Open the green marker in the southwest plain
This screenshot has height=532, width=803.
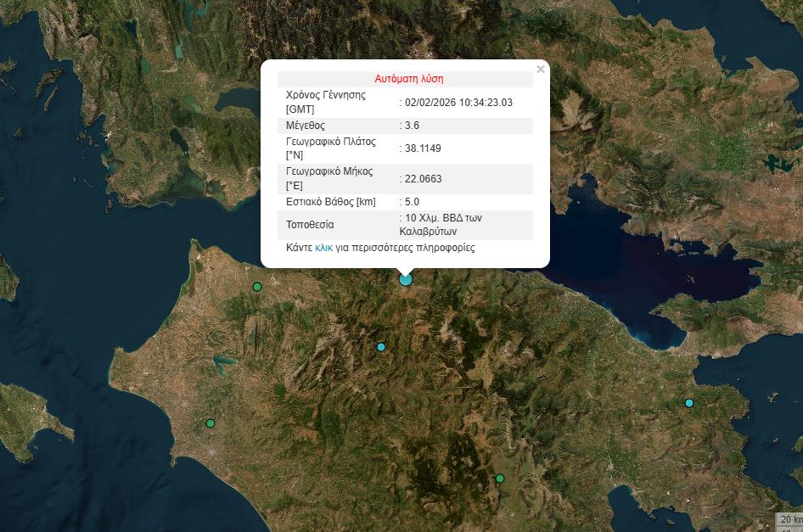(211, 423)
